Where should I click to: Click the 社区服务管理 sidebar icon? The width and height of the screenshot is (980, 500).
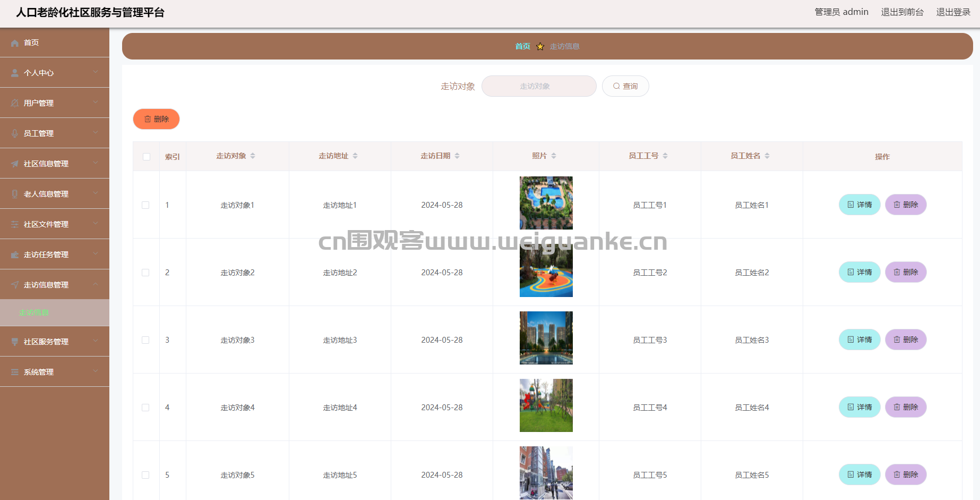(15, 342)
